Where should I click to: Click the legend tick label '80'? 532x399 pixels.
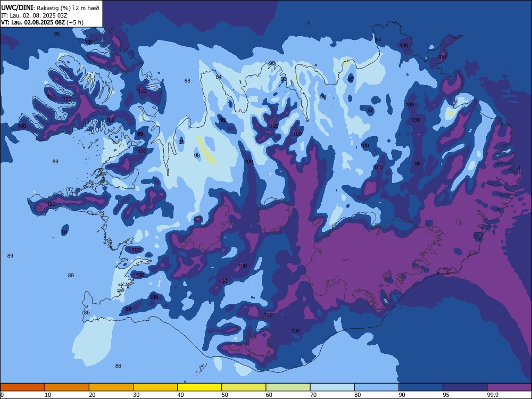click(358, 395)
